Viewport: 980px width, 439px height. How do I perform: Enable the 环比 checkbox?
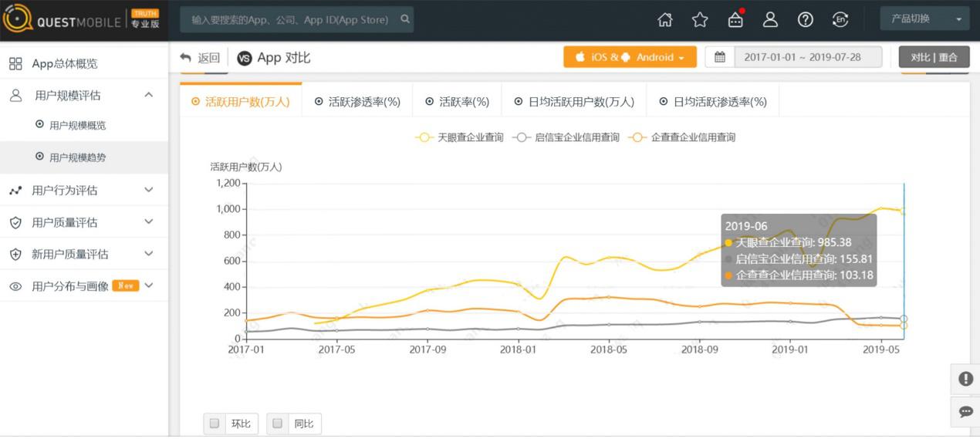click(x=215, y=423)
